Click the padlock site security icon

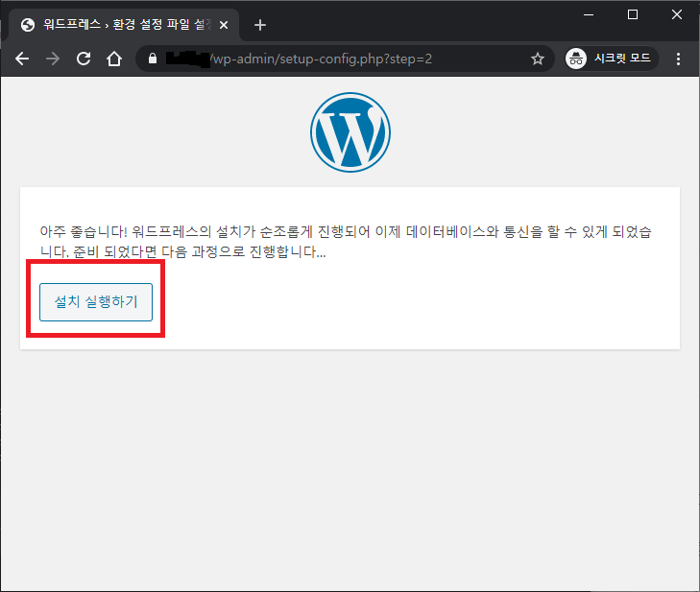tap(152, 59)
